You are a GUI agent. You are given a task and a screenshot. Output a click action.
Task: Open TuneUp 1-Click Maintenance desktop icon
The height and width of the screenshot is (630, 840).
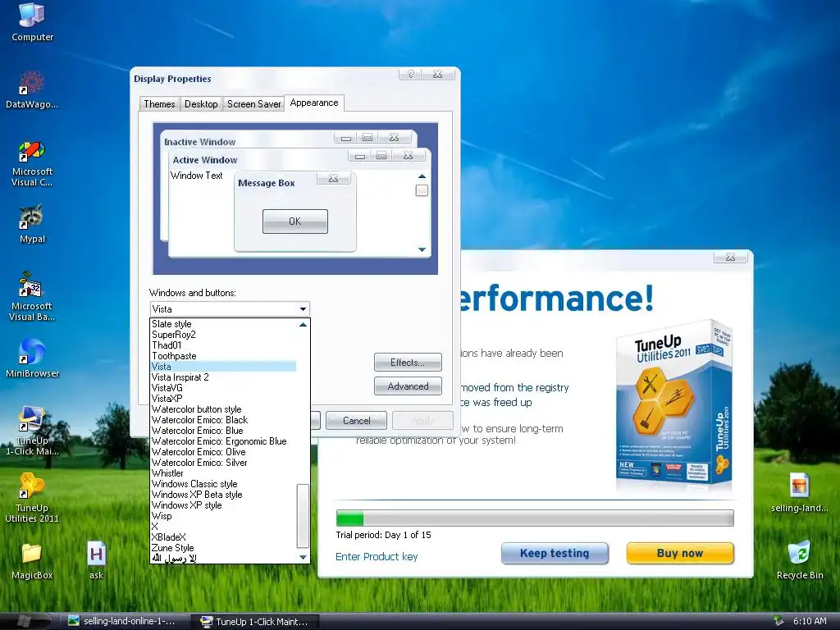(32, 431)
